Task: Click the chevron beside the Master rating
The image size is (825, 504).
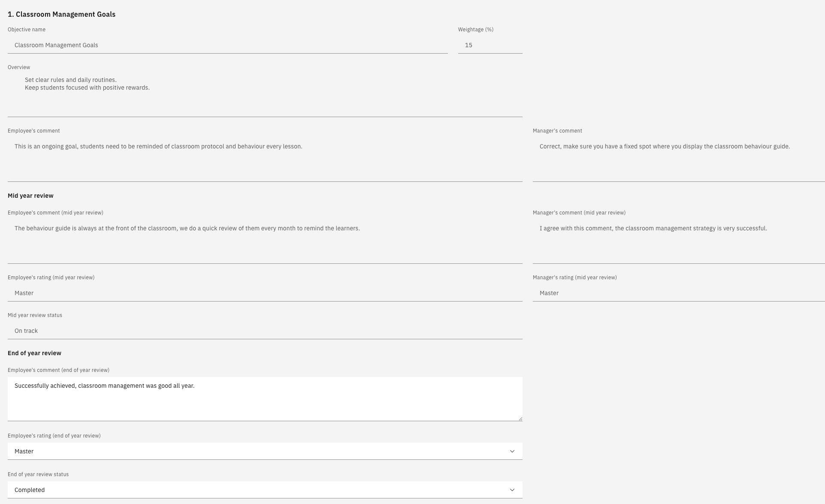Action: pyautogui.click(x=512, y=451)
